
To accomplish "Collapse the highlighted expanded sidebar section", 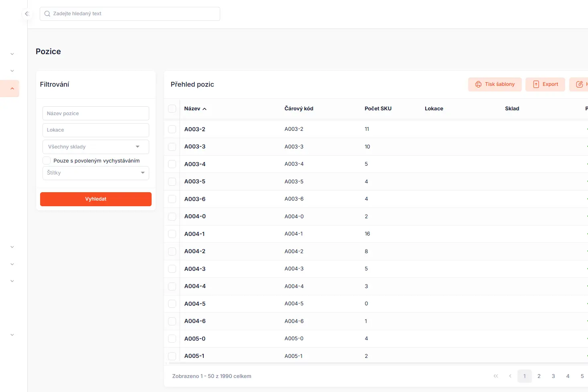I will coord(12,89).
